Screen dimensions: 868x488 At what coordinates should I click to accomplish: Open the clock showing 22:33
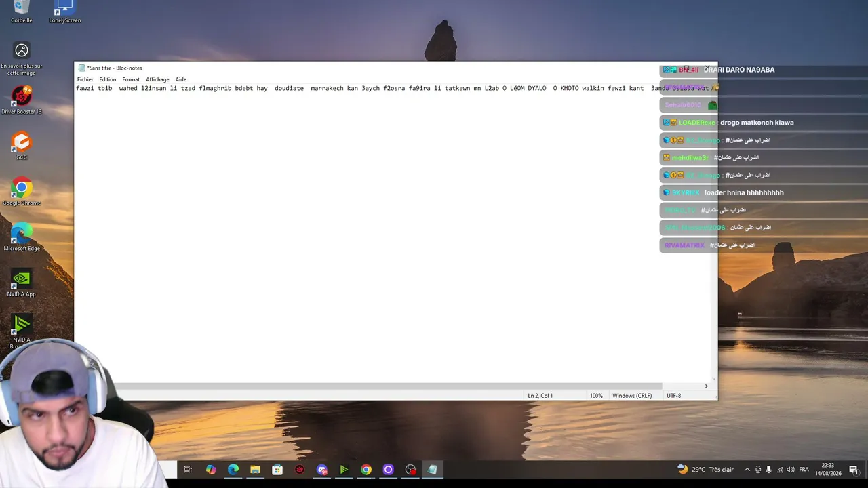pyautogui.click(x=828, y=470)
